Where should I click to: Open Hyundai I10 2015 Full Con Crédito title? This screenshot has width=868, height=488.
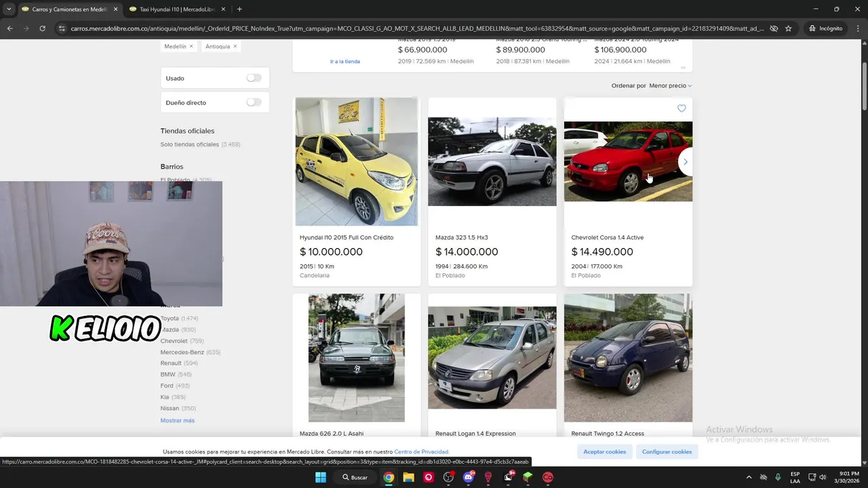(x=347, y=237)
